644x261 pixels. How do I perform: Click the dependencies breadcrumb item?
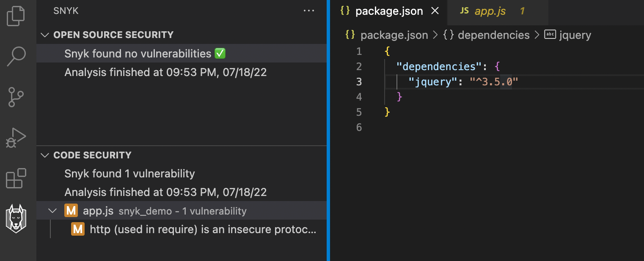tap(493, 35)
